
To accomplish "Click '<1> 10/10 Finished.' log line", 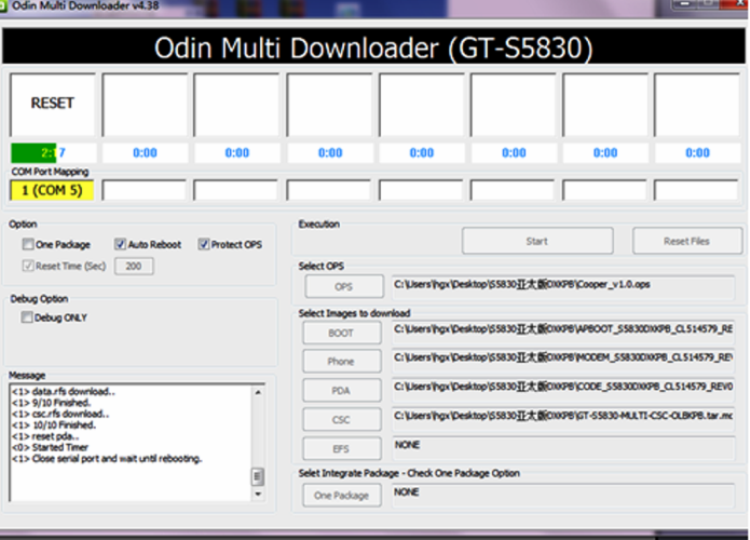I will tap(54, 425).
